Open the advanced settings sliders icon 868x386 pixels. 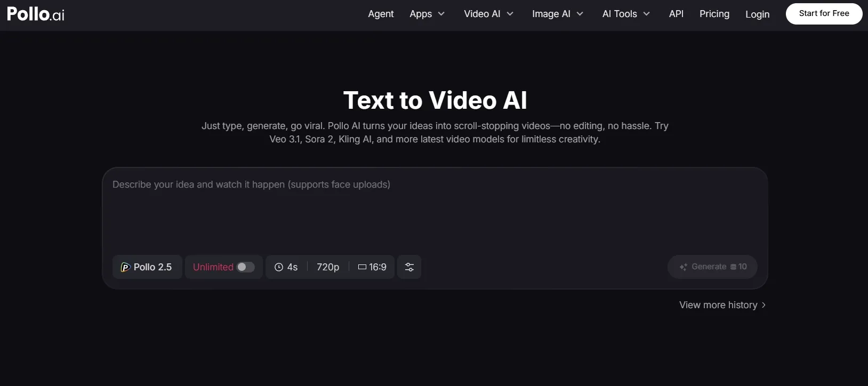pos(409,267)
